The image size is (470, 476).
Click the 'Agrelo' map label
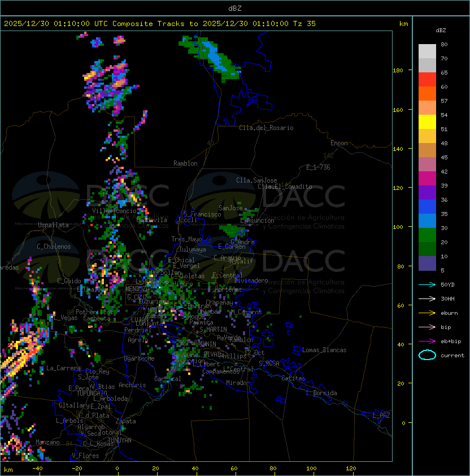click(138, 340)
